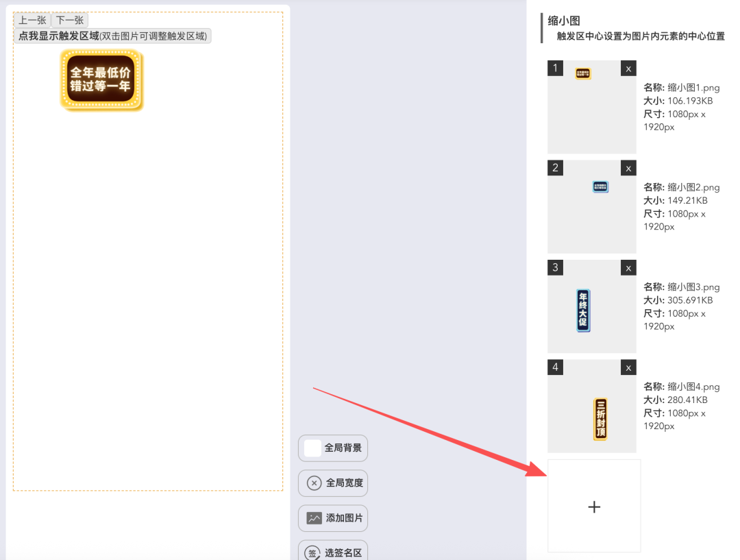Click the number 2 badge on the second thumbnail

(555, 168)
